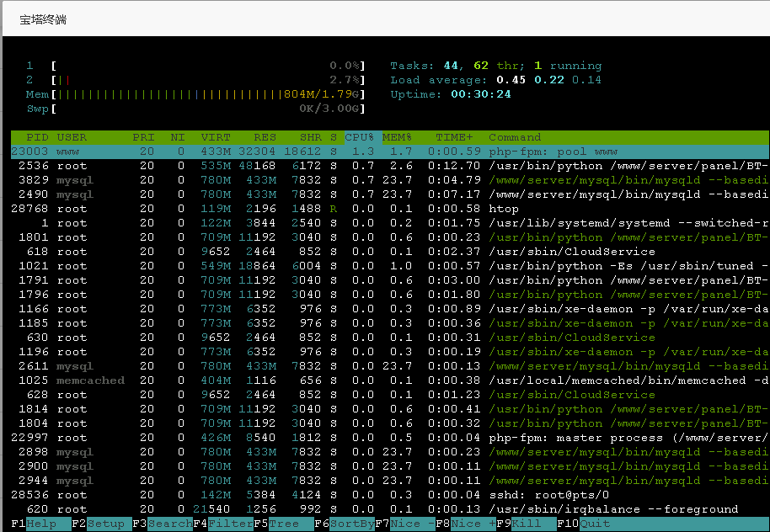
Task: Select php-fpm master process PID 22997
Action: click(390, 438)
